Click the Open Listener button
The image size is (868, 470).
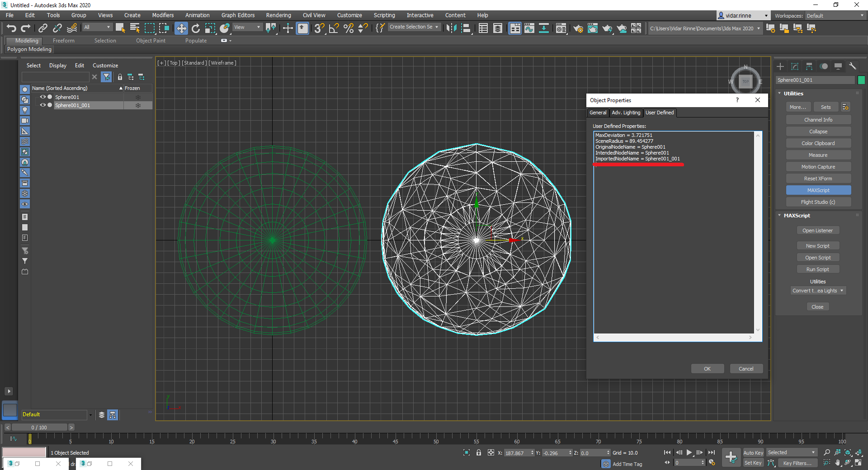[817, 230]
